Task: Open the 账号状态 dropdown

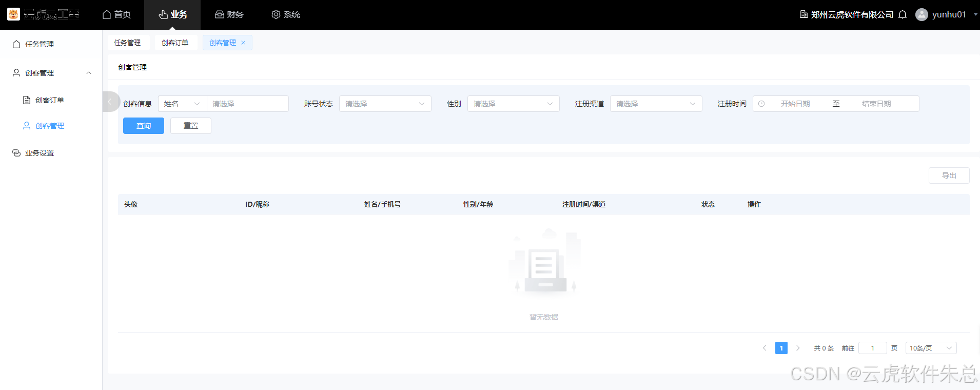Action: coord(385,104)
